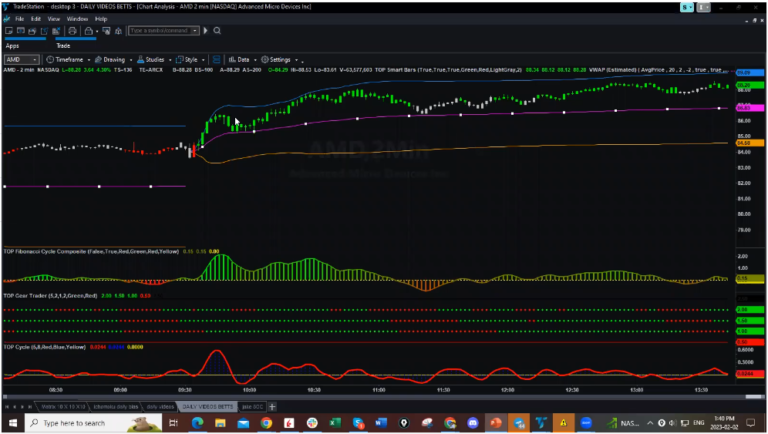Click the Apps button
This screenshot has height=434, width=768.
click(12, 45)
